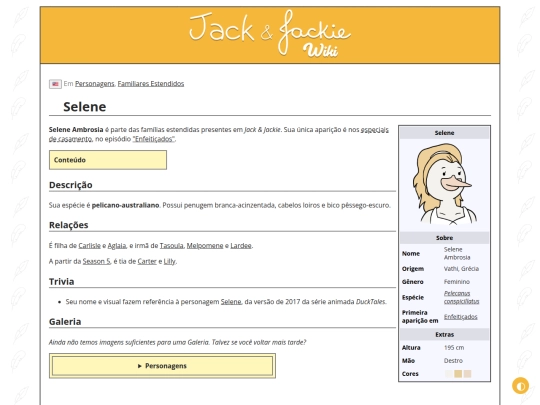This screenshot has height=405, width=540.
Task: Open Enfeitiçados link in the infobox
Action: 460,316
